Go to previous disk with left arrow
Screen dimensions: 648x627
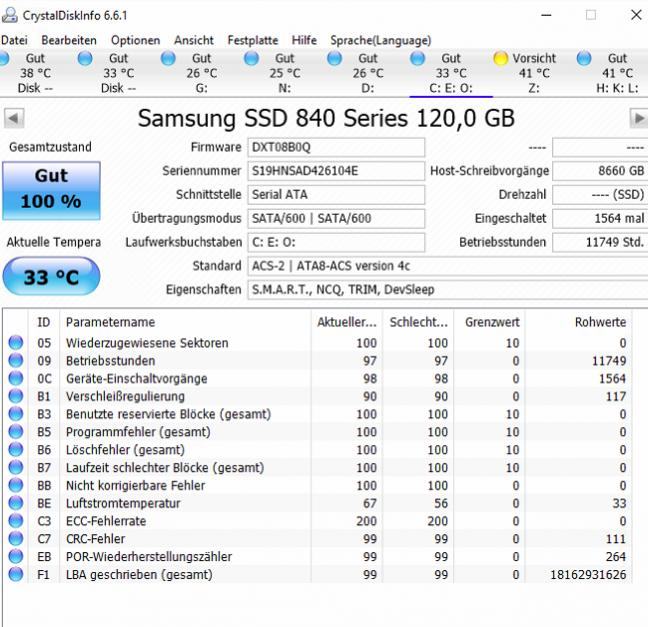coord(14,118)
